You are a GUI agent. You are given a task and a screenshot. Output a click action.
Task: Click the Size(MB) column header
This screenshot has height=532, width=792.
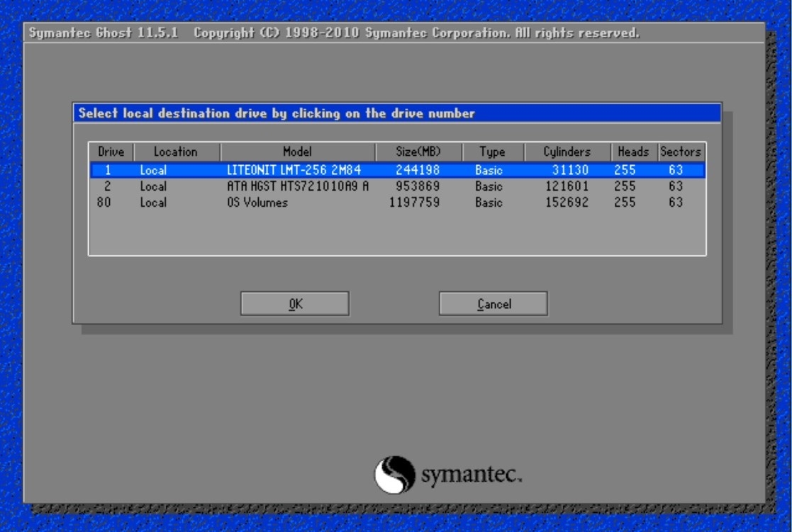pyautogui.click(x=418, y=152)
